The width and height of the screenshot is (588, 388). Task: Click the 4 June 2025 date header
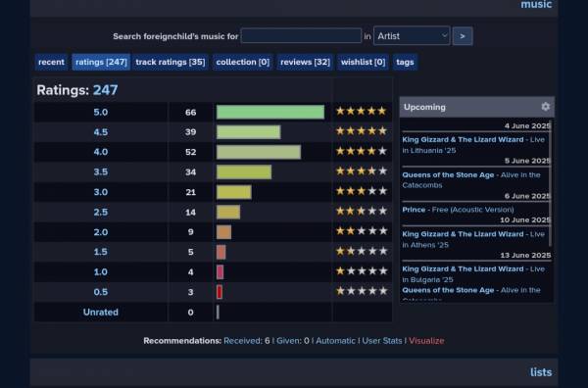point(527,126)
